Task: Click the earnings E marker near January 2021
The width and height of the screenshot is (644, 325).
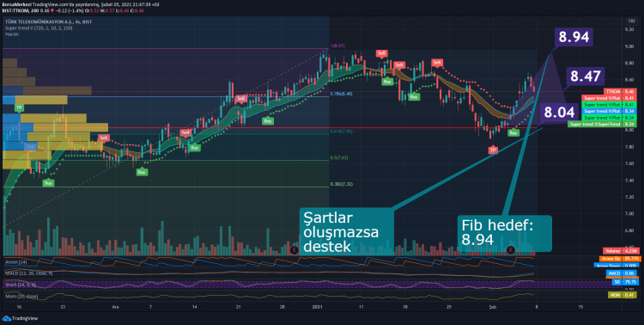Action: coord(294,249)
